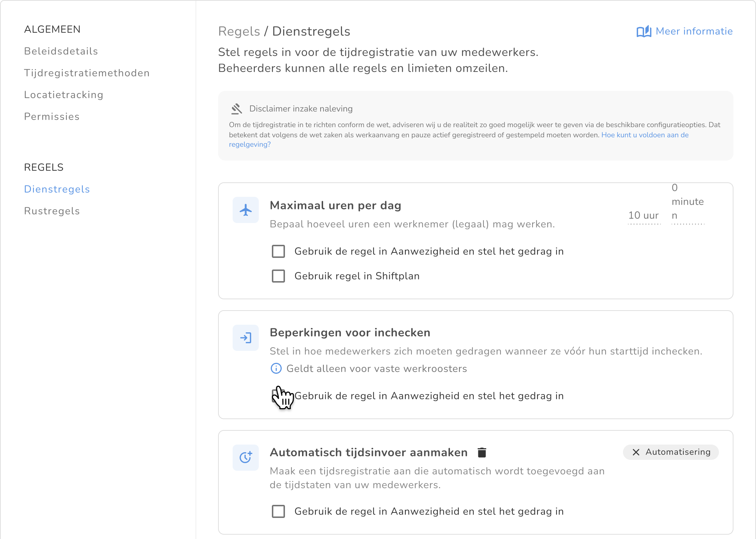Enable Aanwezigheid rule checkbox under Maximaal uren per dag

tap(278, 251)
